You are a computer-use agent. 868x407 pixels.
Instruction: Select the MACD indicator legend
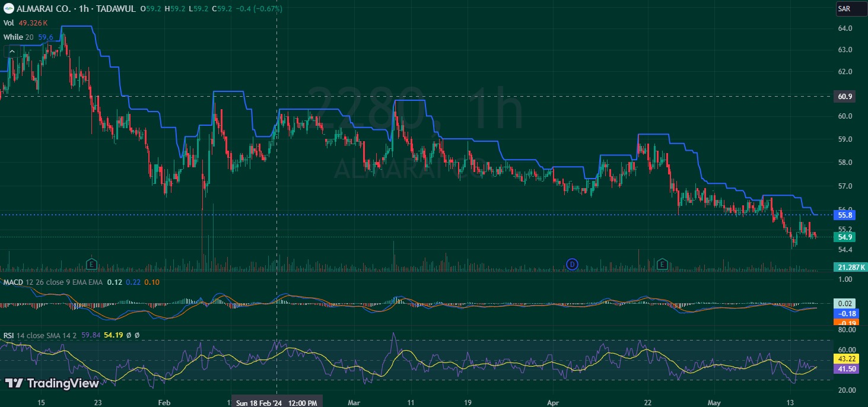tap(13, 282)
